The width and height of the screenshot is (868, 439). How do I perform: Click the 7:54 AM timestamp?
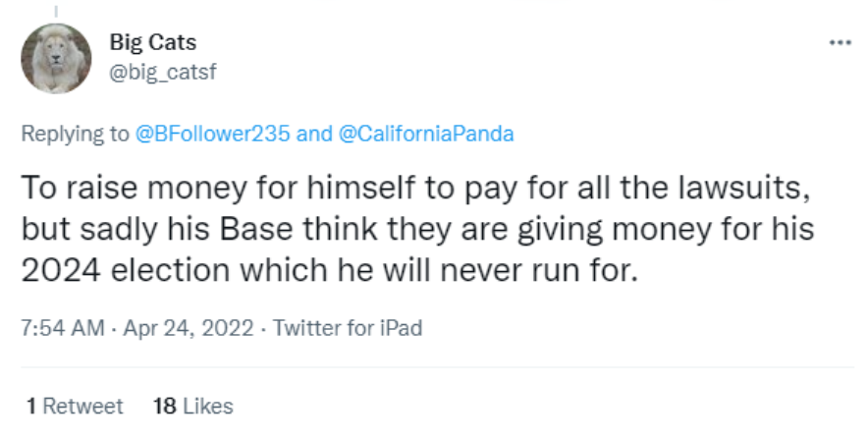(61, 328)
